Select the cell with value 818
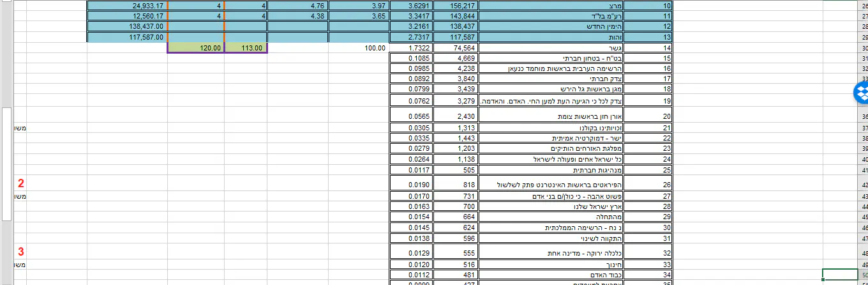This screenshot has height=285, width=868. pyautogui.click(x=455, y=185)
